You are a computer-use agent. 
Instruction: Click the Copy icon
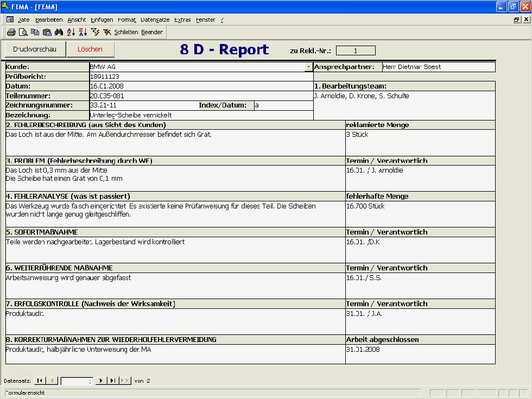tap(34, 31)
